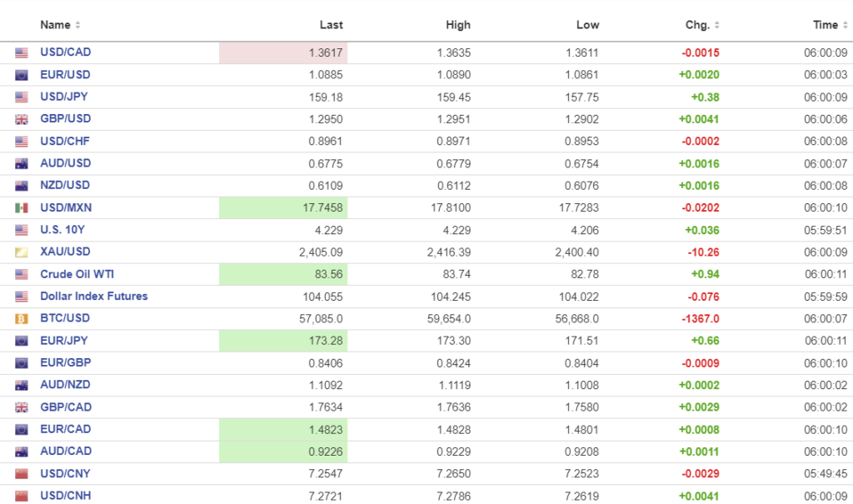Click the Bitcoin icon beside BTC/USD
The image size is (853, 504).
(x=22, y=318)
